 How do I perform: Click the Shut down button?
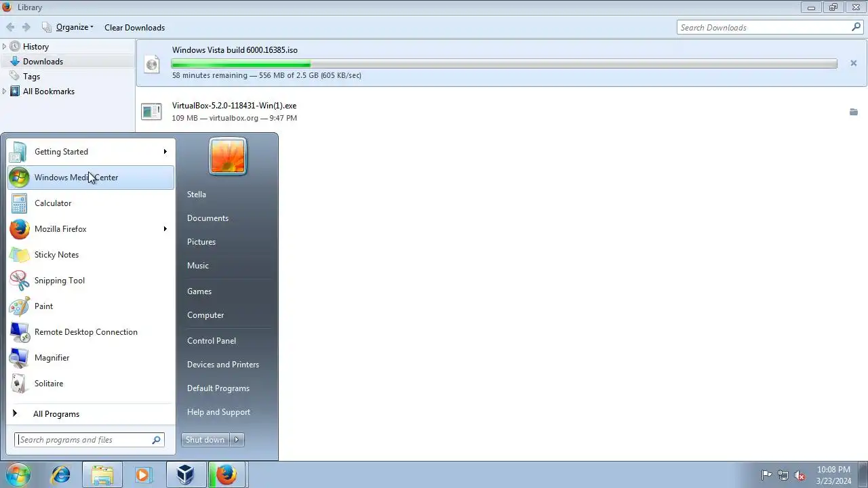point(205,440)
